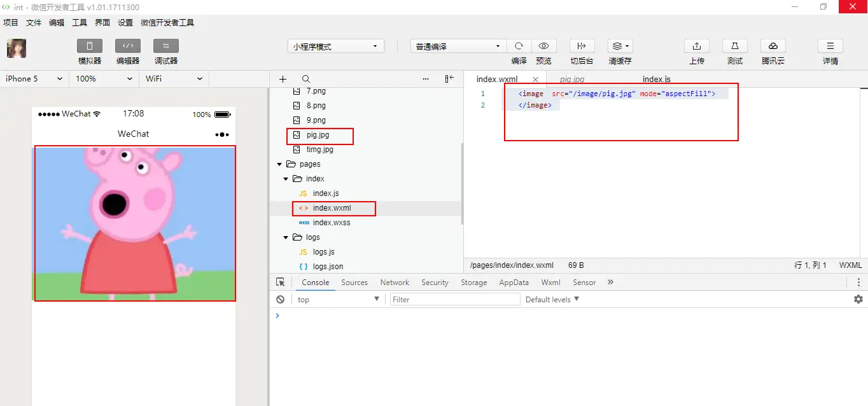Screen dimensions: 868x406
Task: Open the 微信开发者工具 menu
Action: [x=167, y=22]
